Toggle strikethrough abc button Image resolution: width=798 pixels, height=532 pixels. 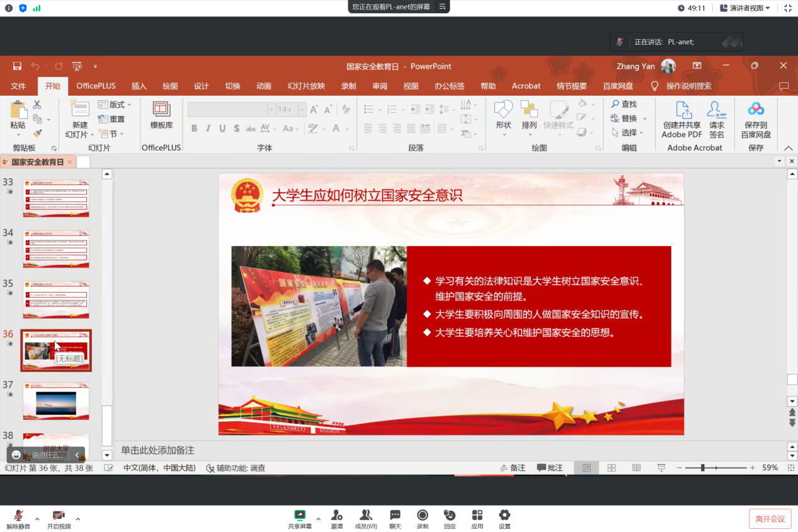tap(251, 128)
